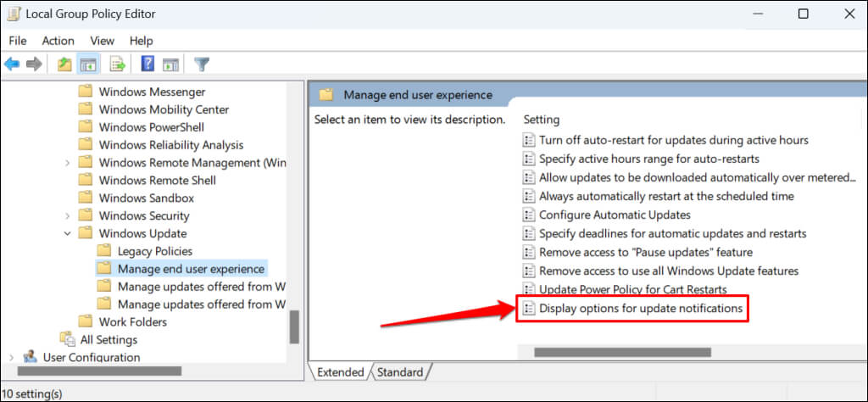
Task: Expand the User Configuration node
Action: 12,357
